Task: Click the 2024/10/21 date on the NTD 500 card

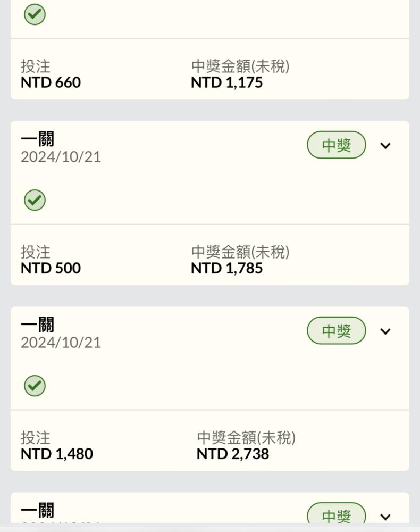Action: pos(61,157)
